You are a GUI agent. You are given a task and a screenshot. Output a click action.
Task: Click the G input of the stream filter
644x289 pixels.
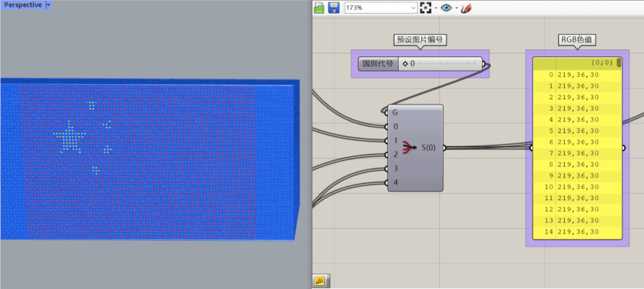point(395,112)
